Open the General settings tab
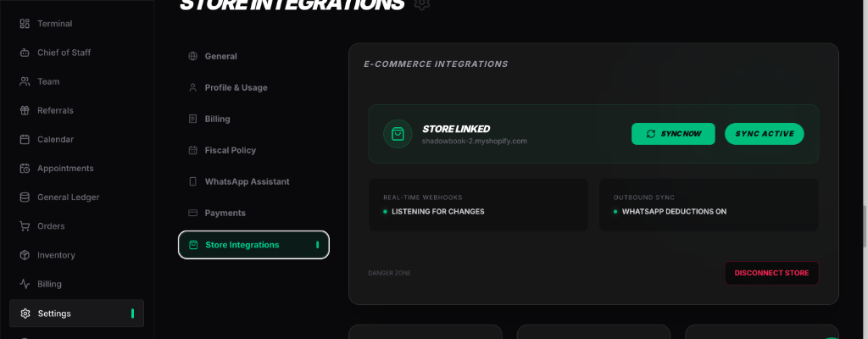The width and height of the screenshot is (868, 339). [220, 56]
